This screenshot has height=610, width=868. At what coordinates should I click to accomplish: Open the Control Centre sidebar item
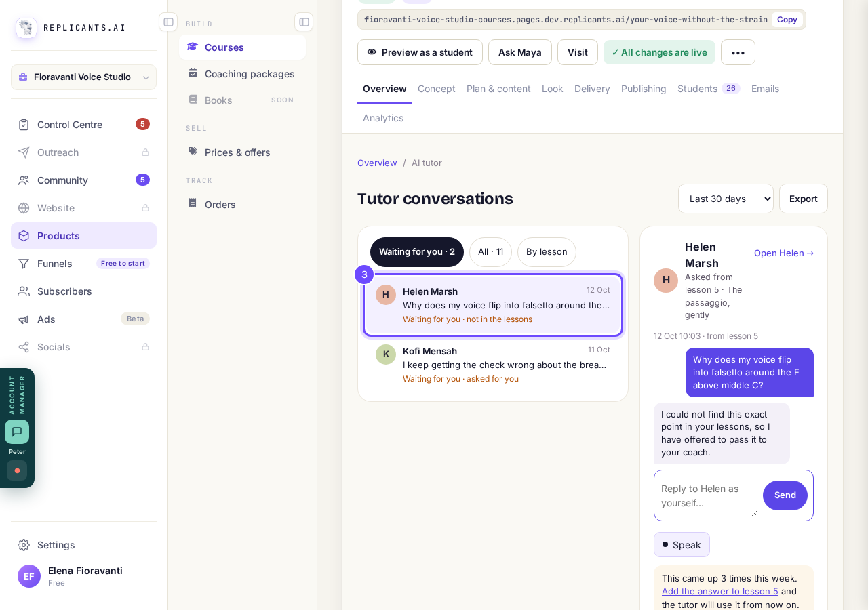point(83,124)
